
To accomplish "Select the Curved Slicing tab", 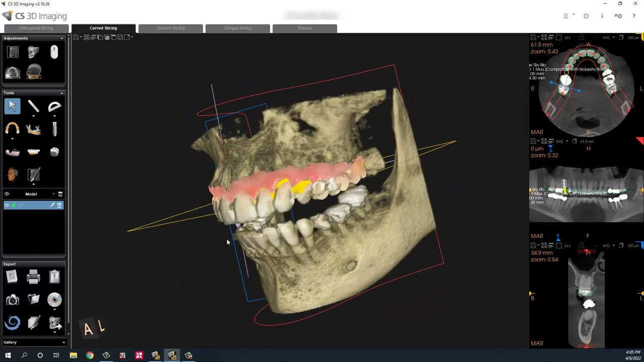I will click(103, 28).
